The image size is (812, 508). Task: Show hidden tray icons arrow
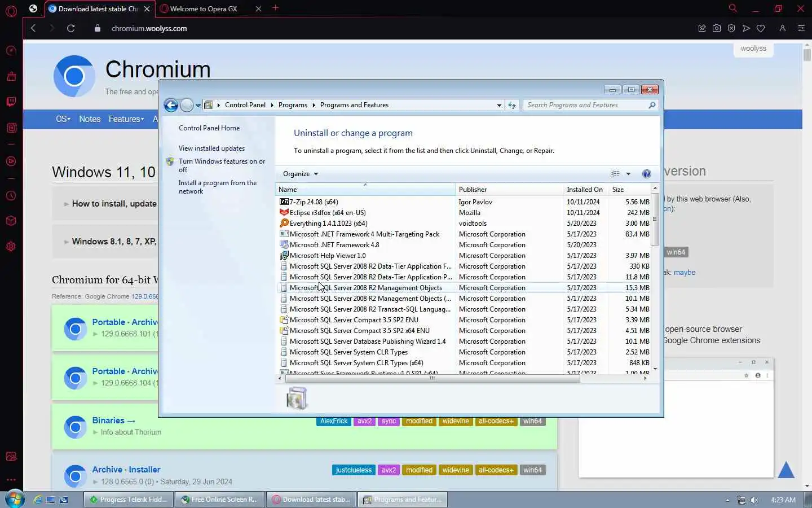click(727, 500)
